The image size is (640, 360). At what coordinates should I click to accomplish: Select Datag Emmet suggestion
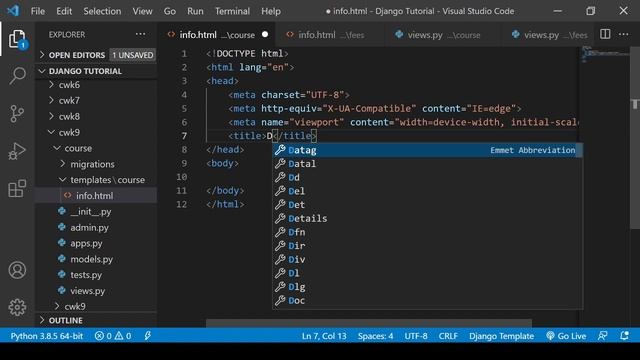(x=427, y=150)
